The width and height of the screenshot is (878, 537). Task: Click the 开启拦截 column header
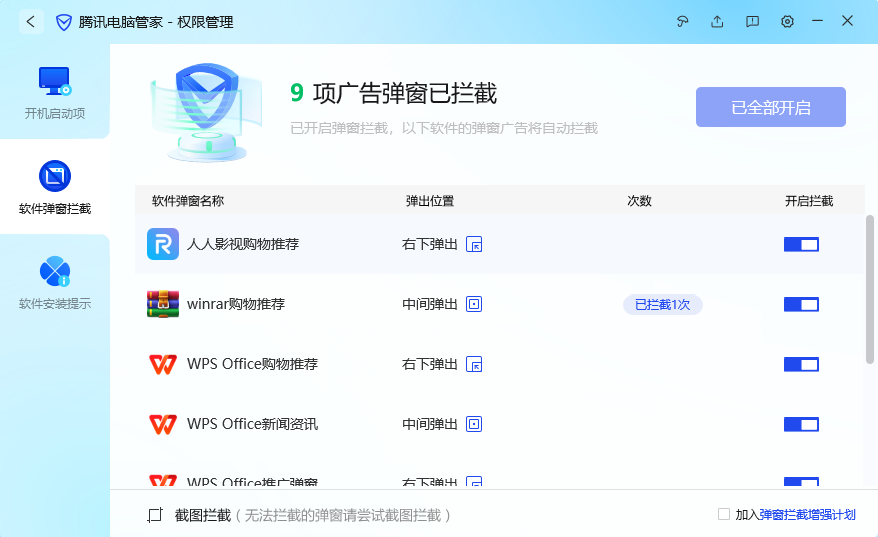809,201
